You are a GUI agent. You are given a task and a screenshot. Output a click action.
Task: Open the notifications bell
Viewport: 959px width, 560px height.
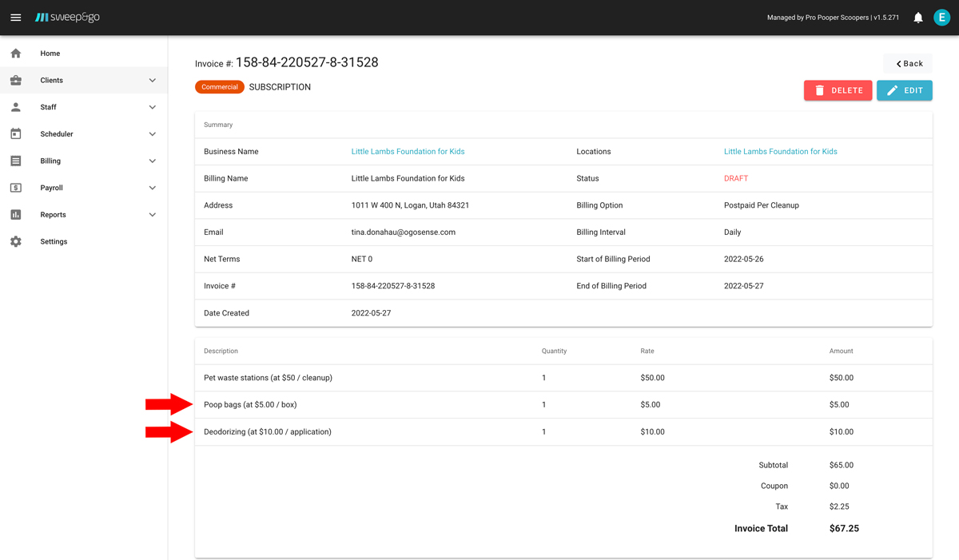point(917,17)
